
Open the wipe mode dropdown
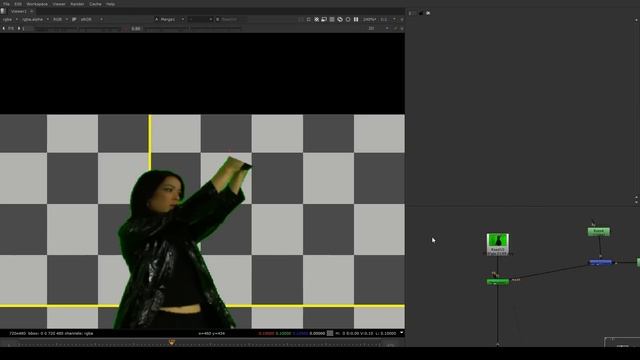pos(200,19)
